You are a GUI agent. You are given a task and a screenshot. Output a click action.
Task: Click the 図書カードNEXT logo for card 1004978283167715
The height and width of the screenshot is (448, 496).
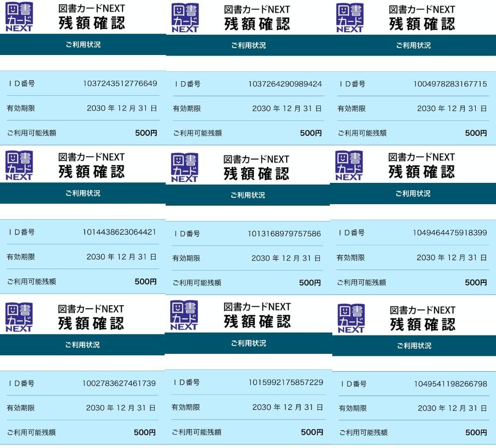(350, 18)
